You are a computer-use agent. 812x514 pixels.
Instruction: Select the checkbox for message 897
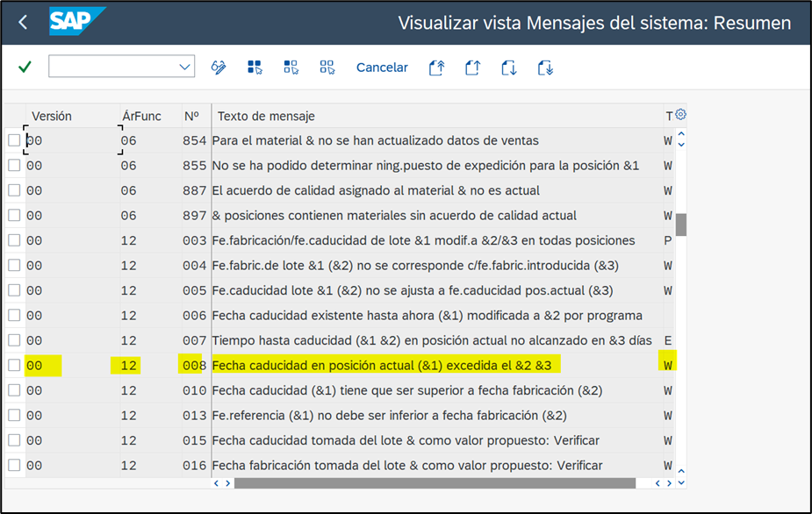[14, 215]
